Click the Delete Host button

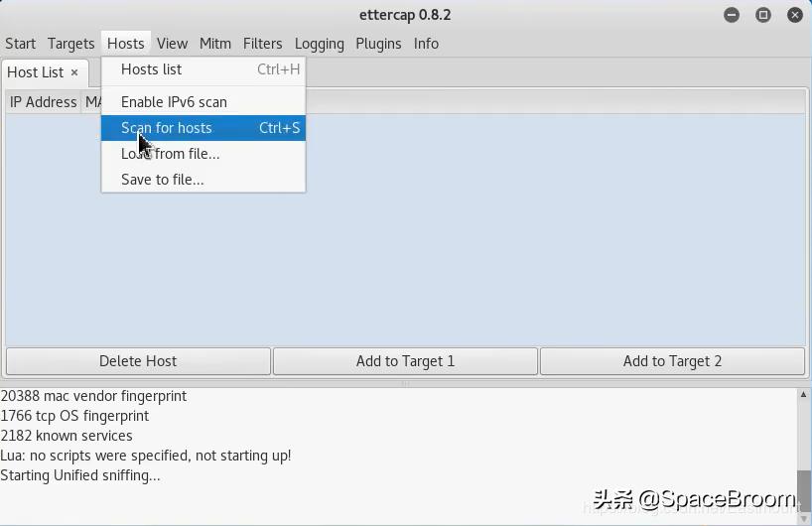138,361
